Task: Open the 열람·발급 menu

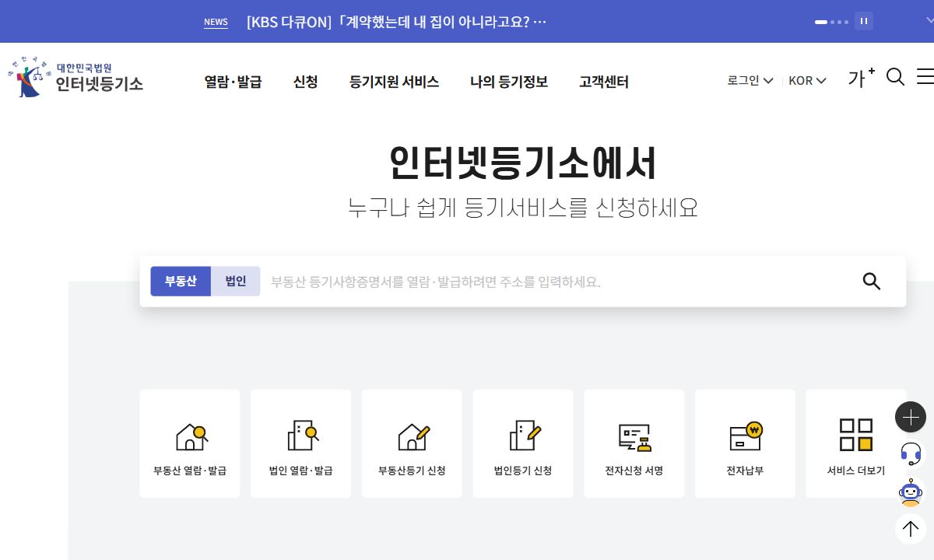Action: pyautogui.click(x=233, y=82)
